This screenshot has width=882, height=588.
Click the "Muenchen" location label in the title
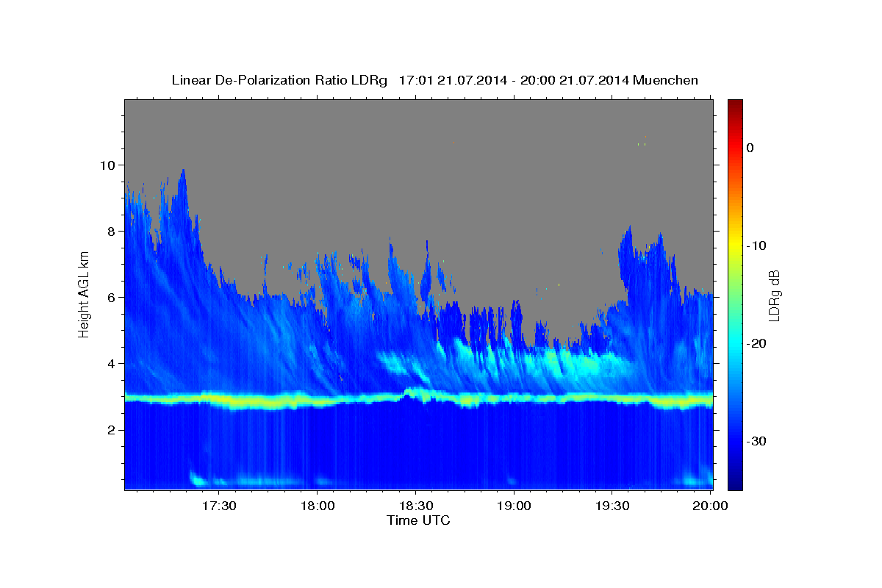(x=665, y=80)
